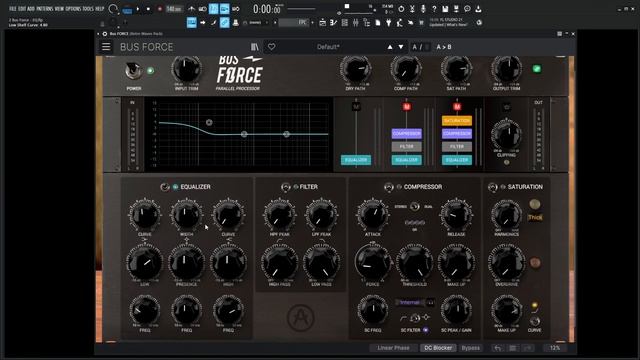Enable Linear Phase mode
This screenshot has height=360, width=640.
tap(393, 348)
